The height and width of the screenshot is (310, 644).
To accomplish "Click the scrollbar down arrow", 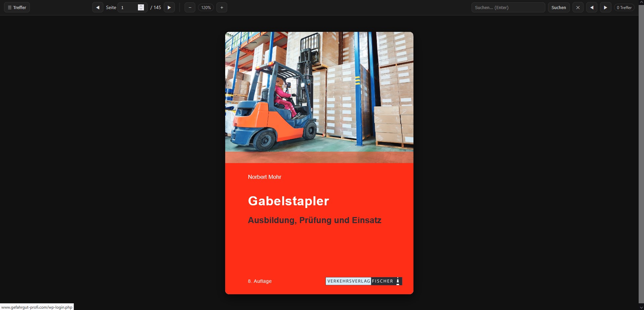I will pyautogui.click(x=641, y=307).
